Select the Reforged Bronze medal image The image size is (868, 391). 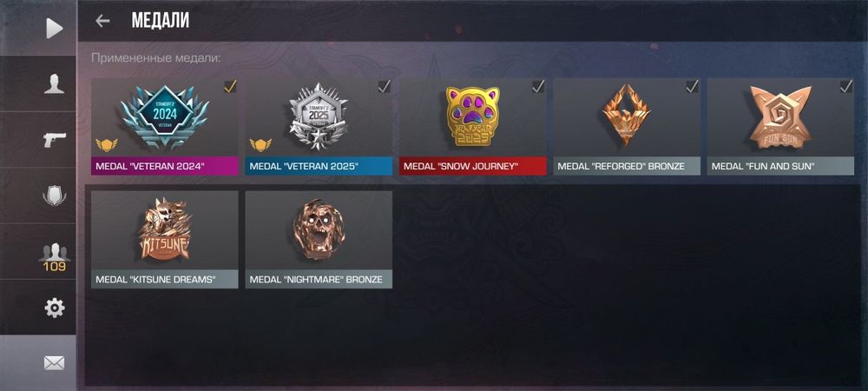626,116
